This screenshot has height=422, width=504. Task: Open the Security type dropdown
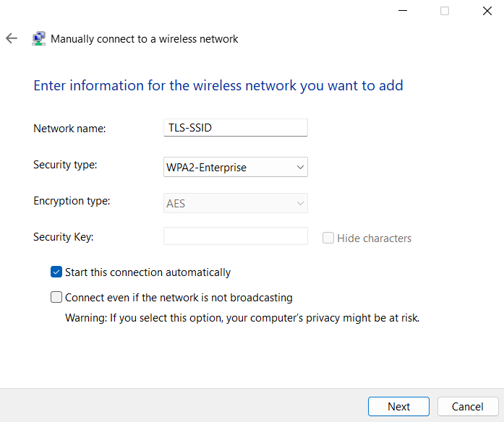tap(236, 168)
